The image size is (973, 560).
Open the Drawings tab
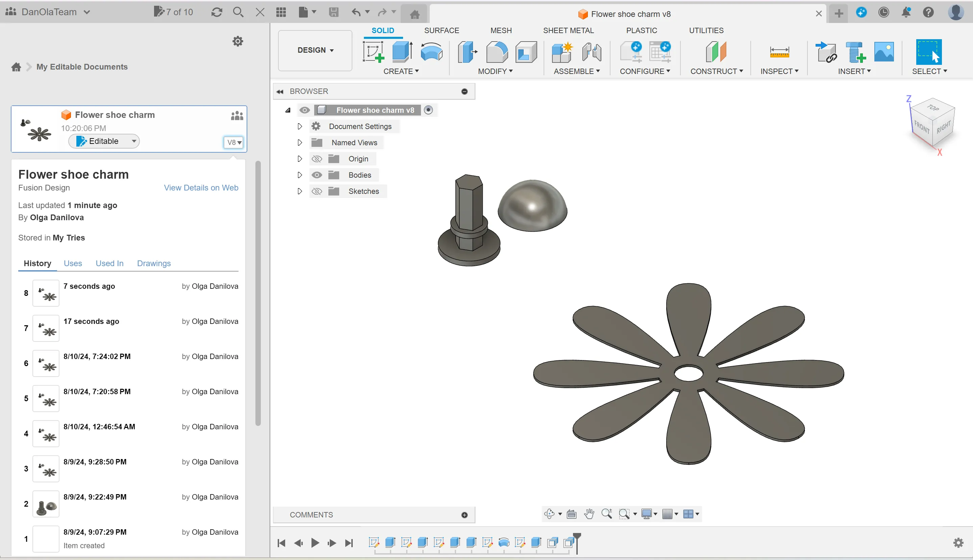[154, 263]
